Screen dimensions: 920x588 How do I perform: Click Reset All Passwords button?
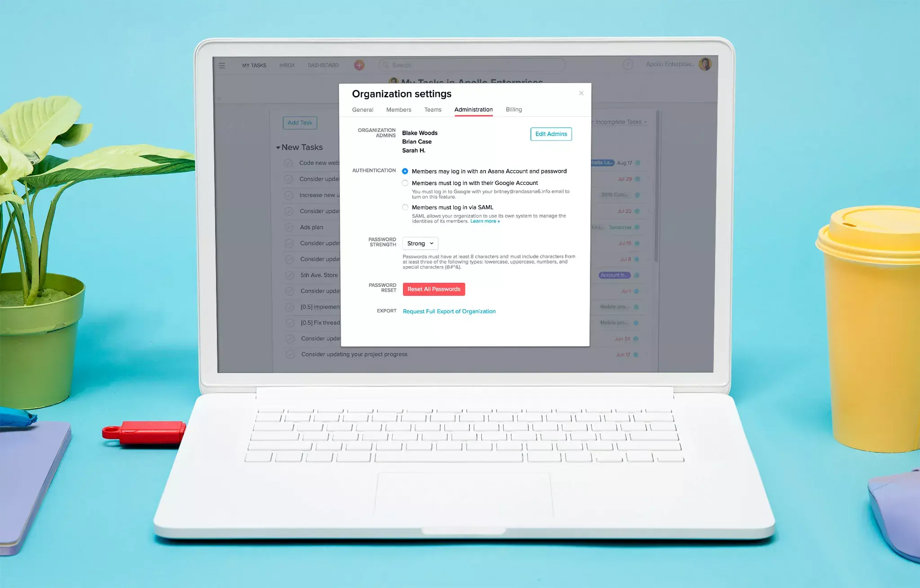[434, 290]
